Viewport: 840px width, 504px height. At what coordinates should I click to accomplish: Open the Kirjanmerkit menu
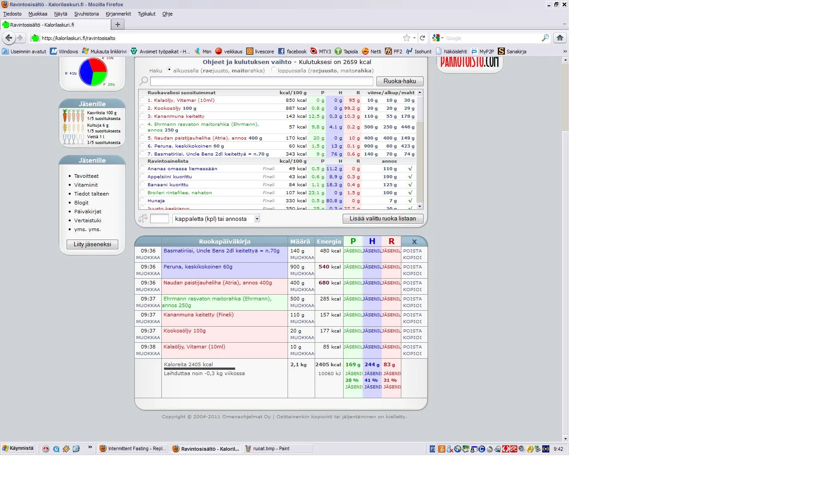tap(118, 14)
